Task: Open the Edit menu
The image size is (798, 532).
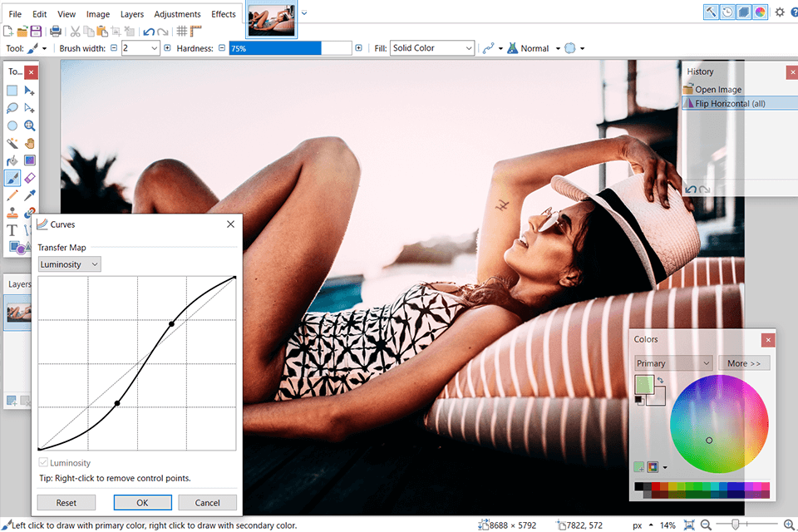Action: pos(40,14)
